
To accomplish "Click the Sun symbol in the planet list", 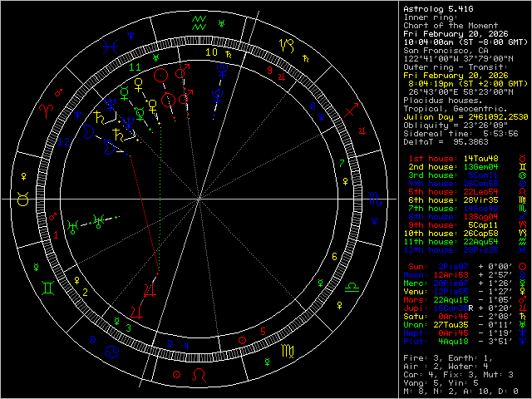I will coord(521,266).
